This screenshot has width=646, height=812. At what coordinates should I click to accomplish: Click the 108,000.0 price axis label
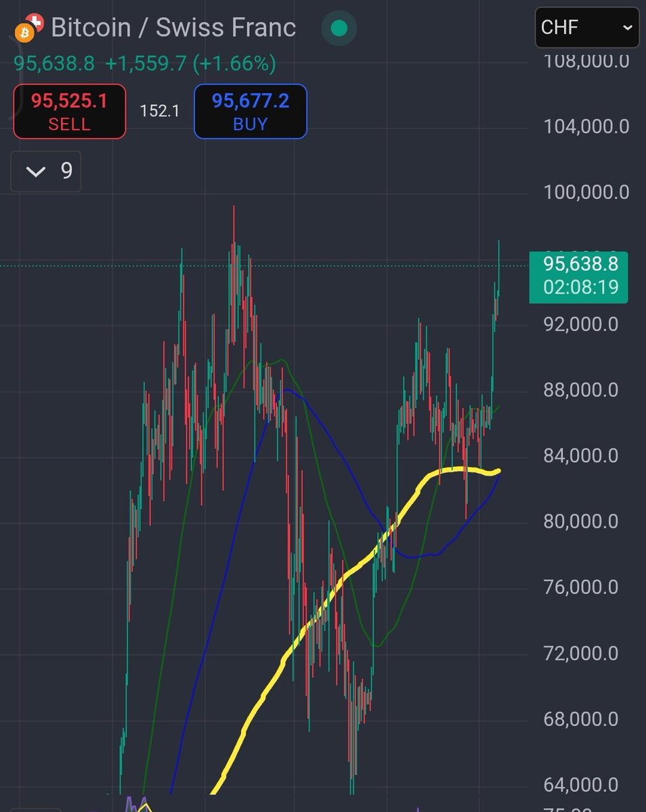point(586,61)
